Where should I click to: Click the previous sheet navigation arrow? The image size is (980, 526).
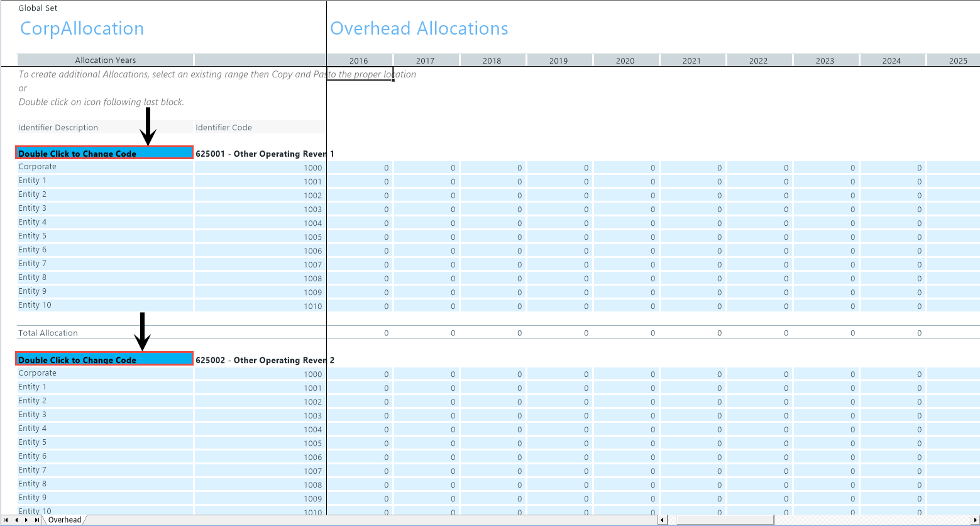click(16, 520)
